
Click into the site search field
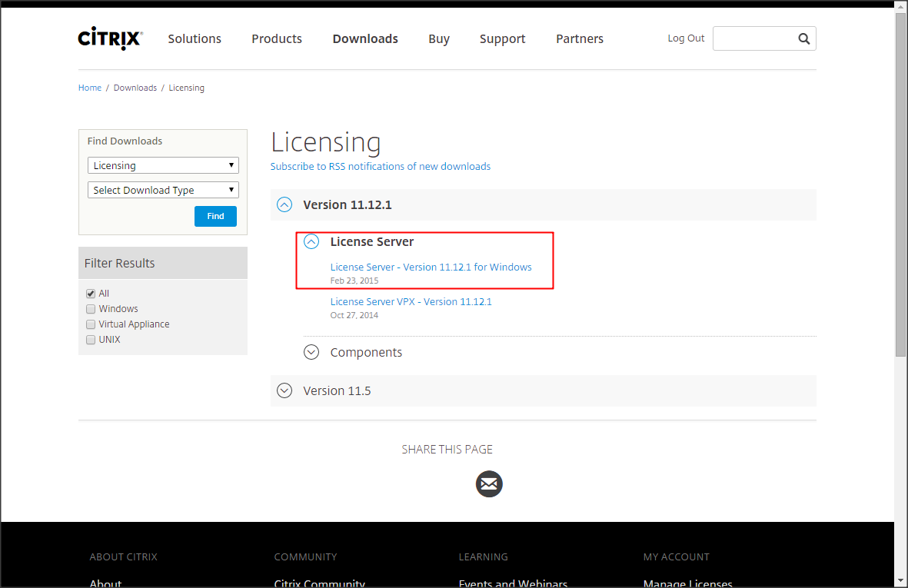coord(753,39)
